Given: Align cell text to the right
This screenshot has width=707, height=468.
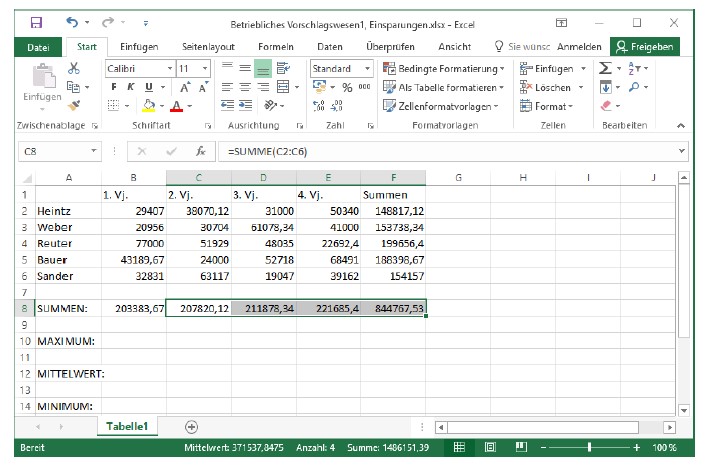Looking at the screenshot, I should click(x=263, y=87).
